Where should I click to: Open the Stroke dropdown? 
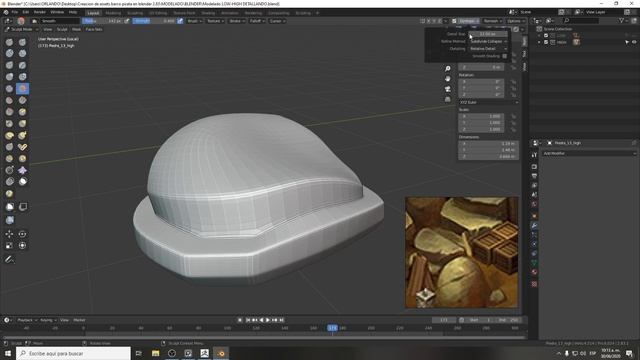pyautogui.click(x=237, y=21)
